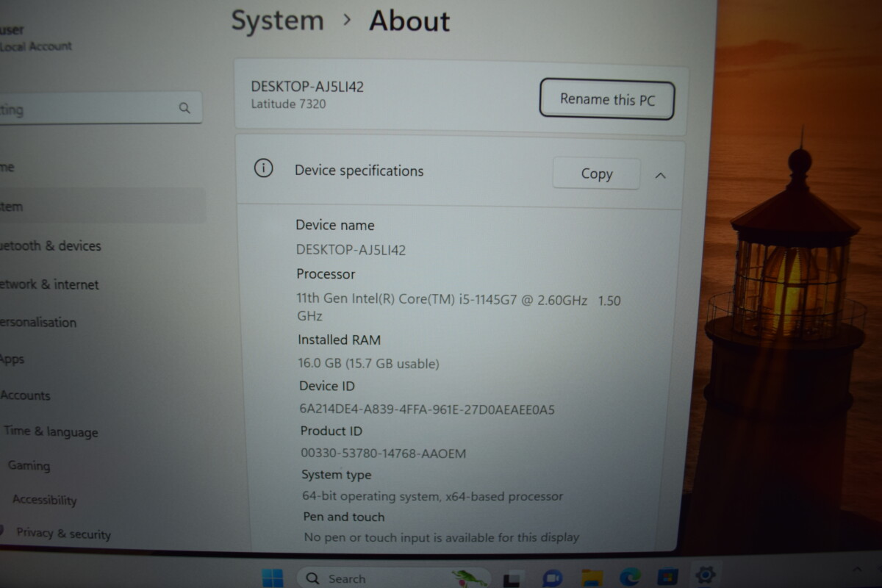Click the No pen or touch input text
The height and width of the screenshot is (588, 882).
pyautogui.click(x=442, y=537)
